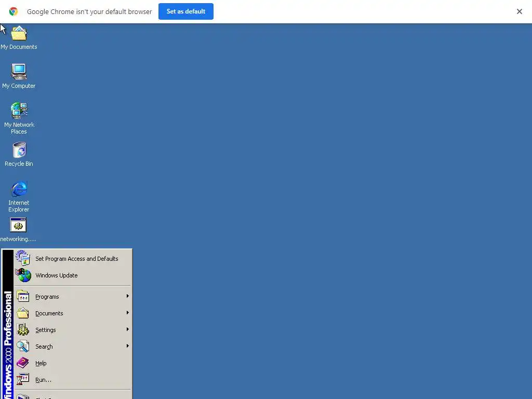Click the Set as default button
The height and width of the screenshot is (399, 532).
186,11
